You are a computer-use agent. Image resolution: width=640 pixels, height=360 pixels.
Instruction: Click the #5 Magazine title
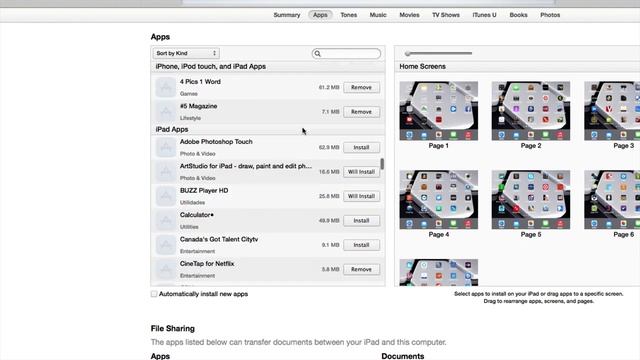point(198,106)
